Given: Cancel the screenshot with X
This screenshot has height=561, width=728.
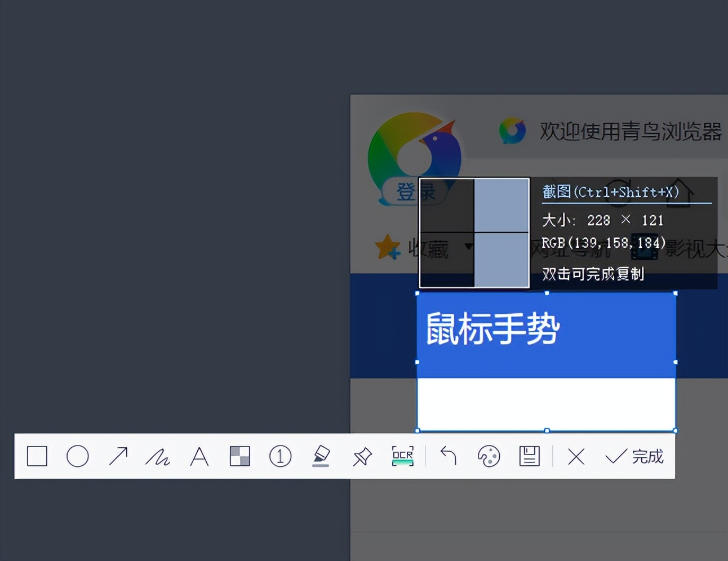Looking at the screenshot, I should pyautogui.click(x=575, y=456).
